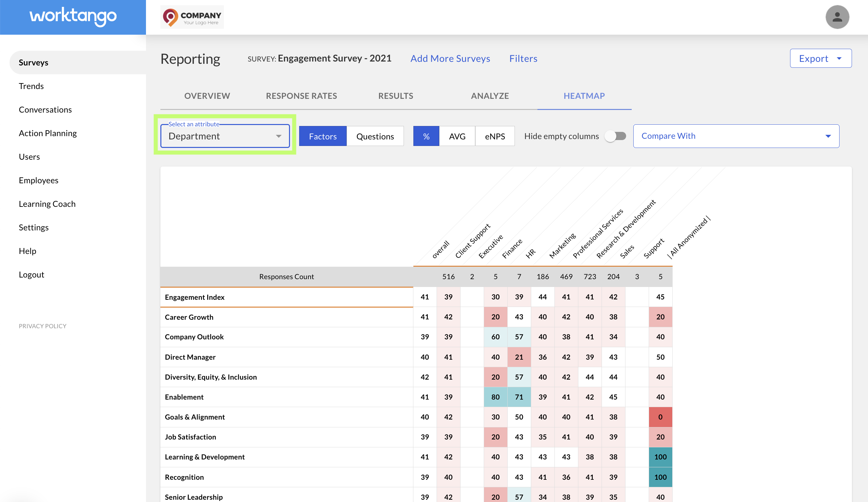
Task: Open the user profile avatar icon
Action: click(837, 17)
